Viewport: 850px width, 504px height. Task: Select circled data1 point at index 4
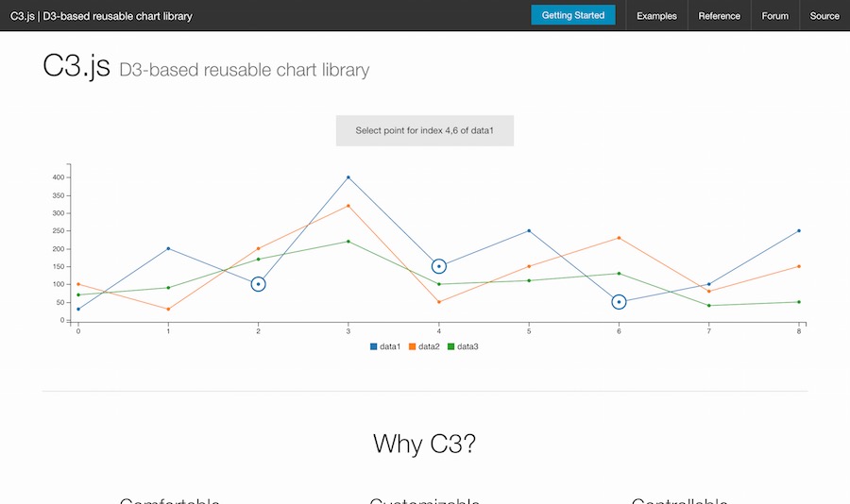(439, 266)
